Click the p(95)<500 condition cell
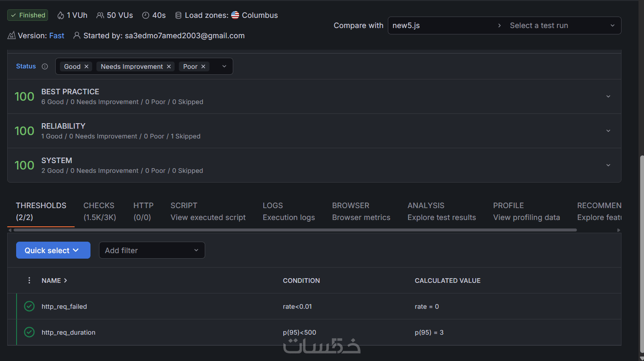Image resolution: width=644 pixels, height=361 pixels. coord(299,333)
